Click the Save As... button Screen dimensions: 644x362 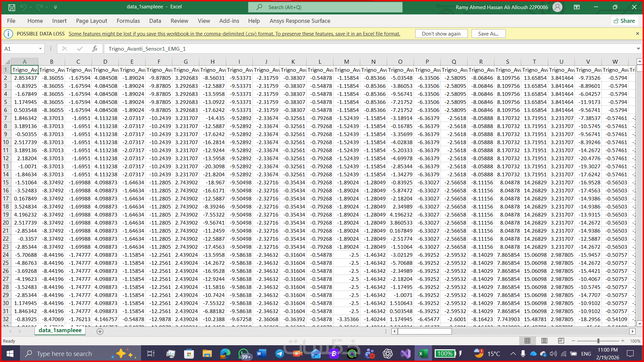(x=488, y=34)
